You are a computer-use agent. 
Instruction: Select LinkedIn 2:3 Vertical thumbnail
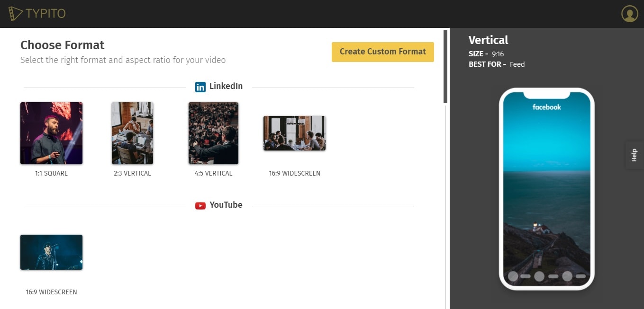[x=132, y=133]
